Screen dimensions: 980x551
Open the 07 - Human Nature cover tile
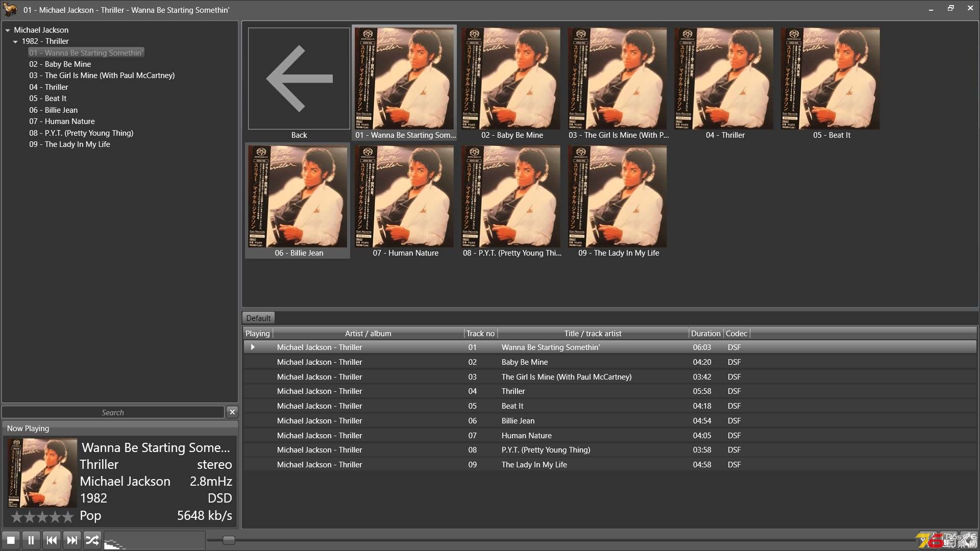405,201
